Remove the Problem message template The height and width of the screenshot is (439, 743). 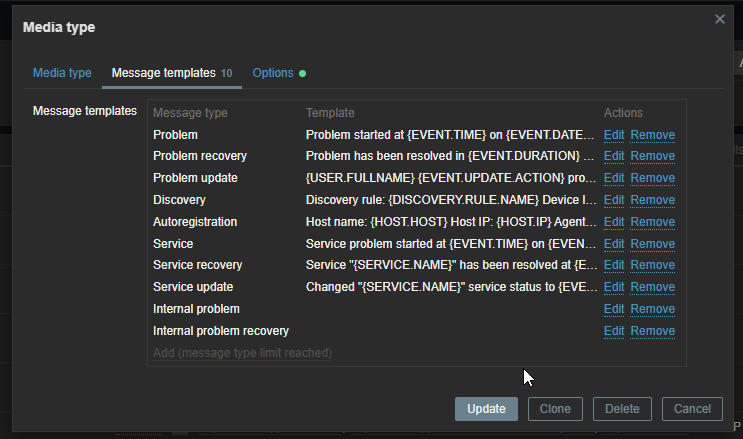(652, 134)
